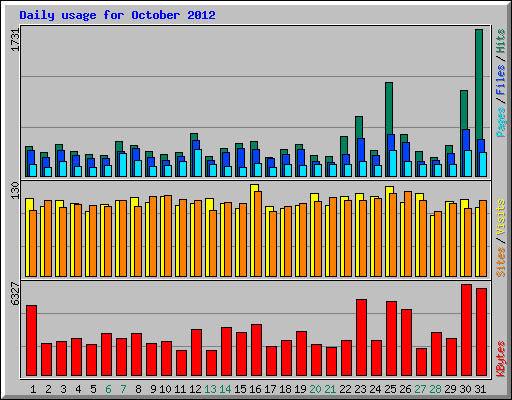Click the '1731' axis maximum label
This screenshot has height=400, width=512.
click(16, 39)
